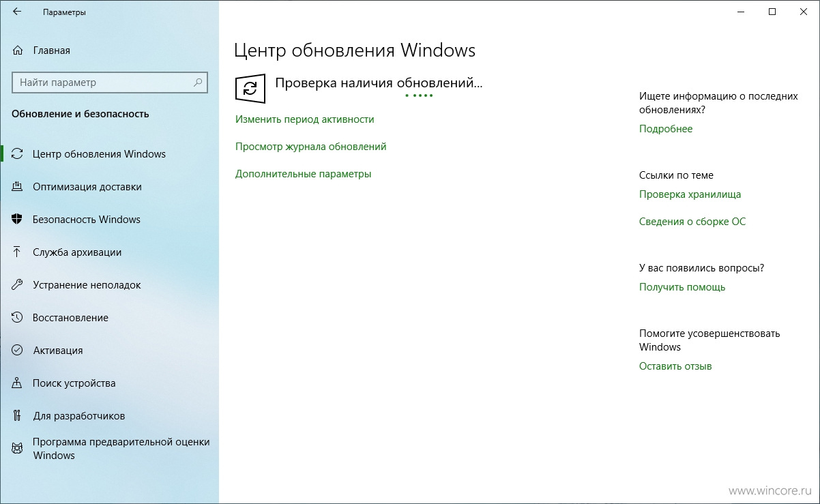The width and height of the screenshot is (820, 504).
Task: Click the Delivery Optimization icon
Action: 18,187
